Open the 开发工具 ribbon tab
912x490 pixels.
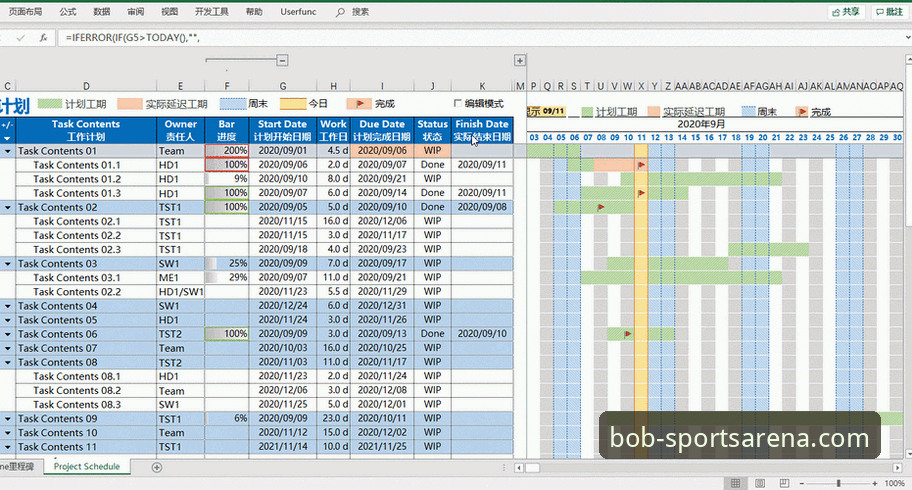click(212, 12)
